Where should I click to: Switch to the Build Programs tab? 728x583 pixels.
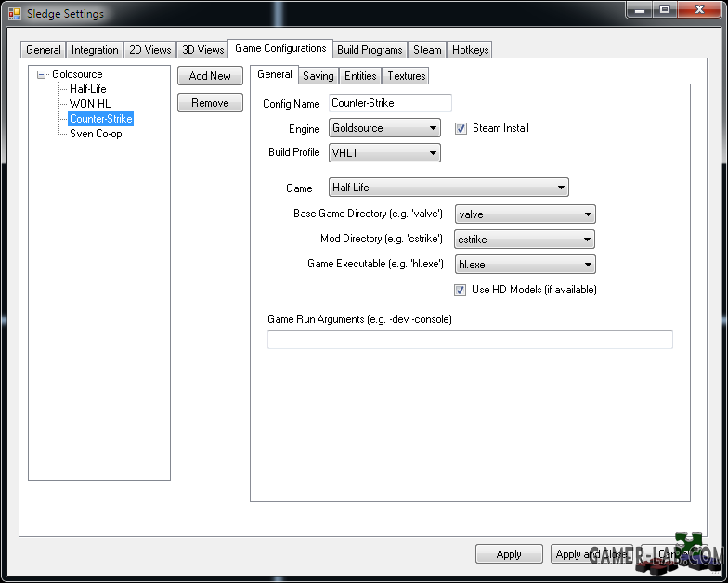tap(370, 50)
